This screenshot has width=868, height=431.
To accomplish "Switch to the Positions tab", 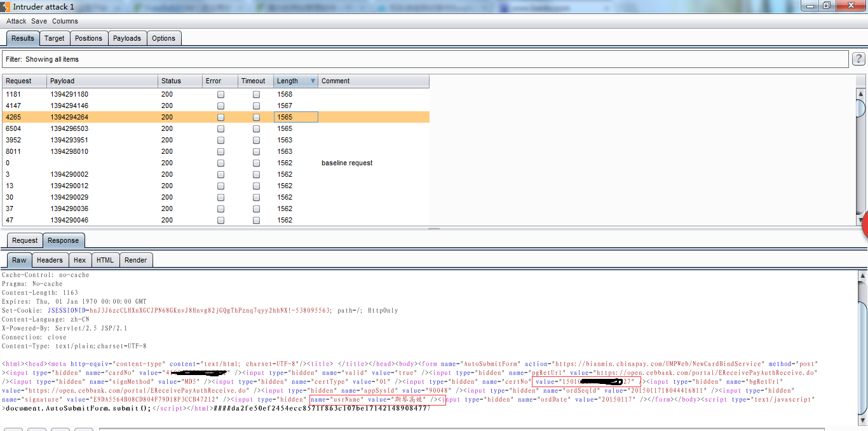I will pyautogui.click(x=88, y=38).
